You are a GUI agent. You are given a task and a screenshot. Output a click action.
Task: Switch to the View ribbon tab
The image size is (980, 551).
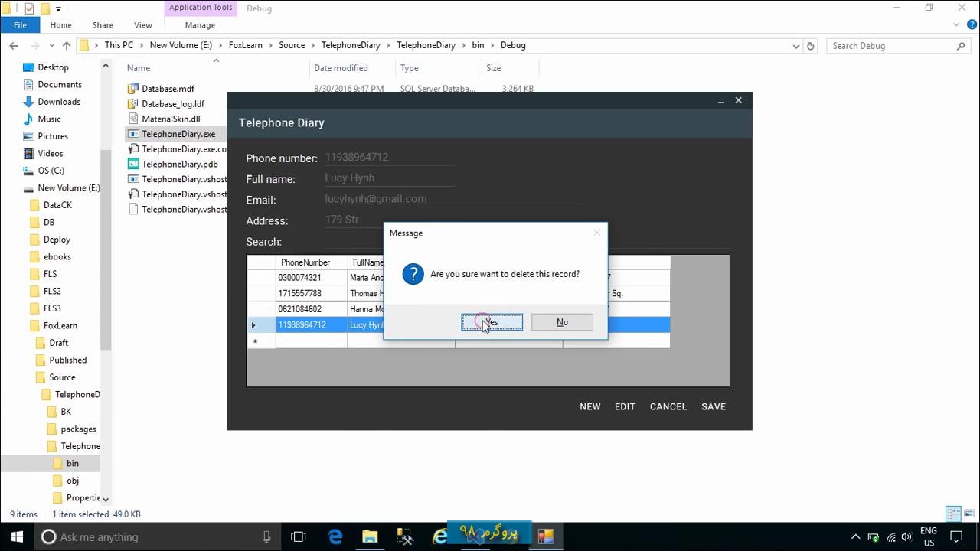click(142, 24)
